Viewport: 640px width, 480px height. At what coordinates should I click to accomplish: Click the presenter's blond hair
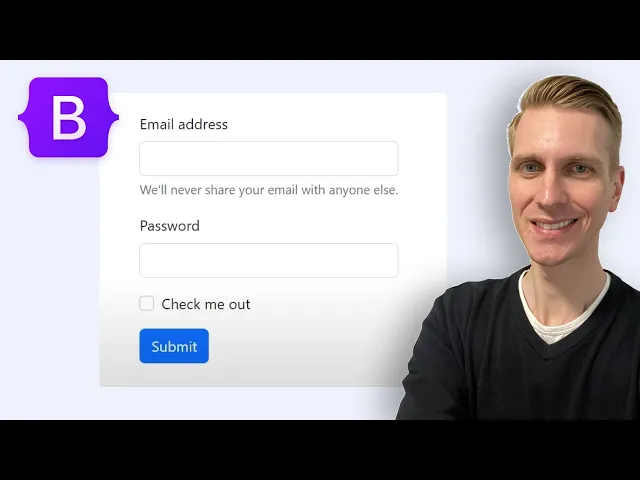571,98
